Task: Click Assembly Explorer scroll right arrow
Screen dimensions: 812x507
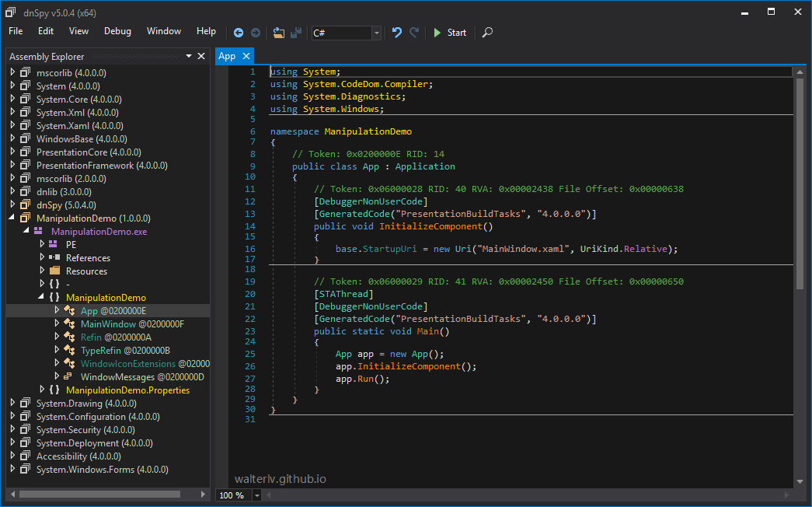Action: pyautogui.click(x=203, y=494)
